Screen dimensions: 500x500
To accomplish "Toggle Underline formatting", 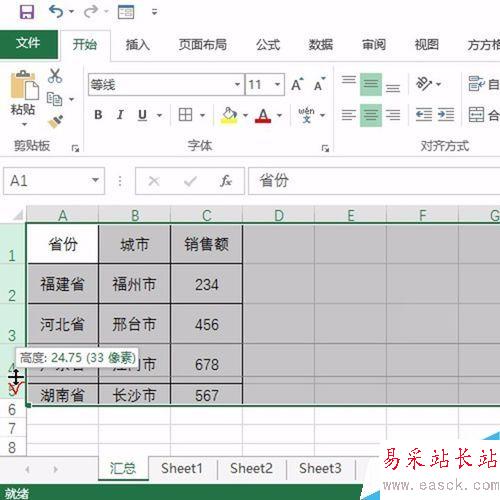I will point(142,115).
